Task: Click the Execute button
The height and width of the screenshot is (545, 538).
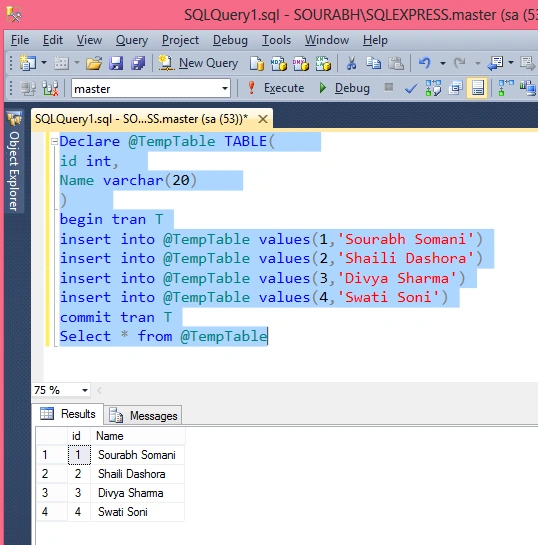Action: point(276,88)
